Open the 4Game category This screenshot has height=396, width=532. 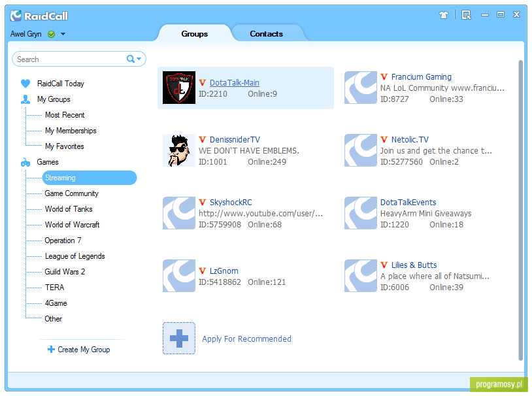56,303
